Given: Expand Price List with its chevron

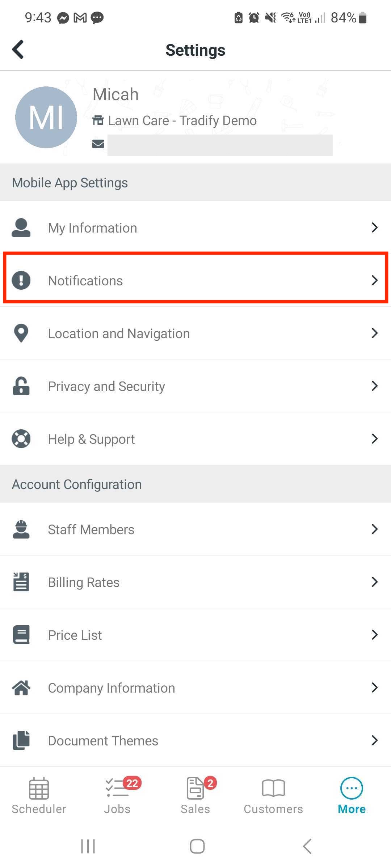Looking at the screenshot, I should [x=375, y=635].
